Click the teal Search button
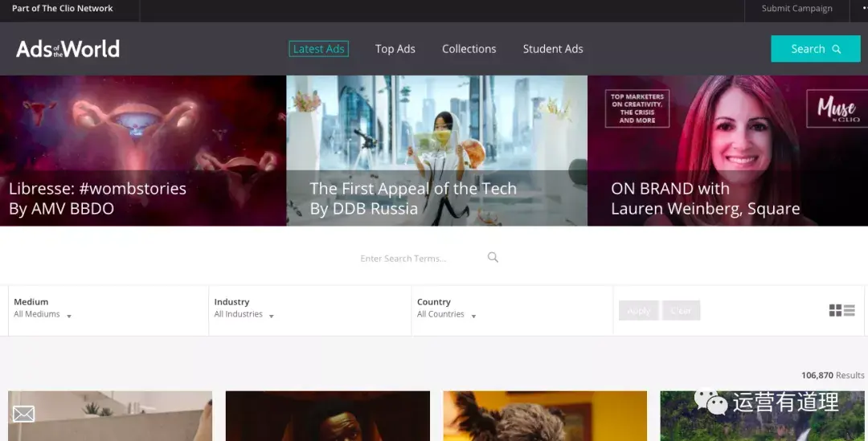The image size is (868, 441). pyautogui.click(x=816, y=49)
